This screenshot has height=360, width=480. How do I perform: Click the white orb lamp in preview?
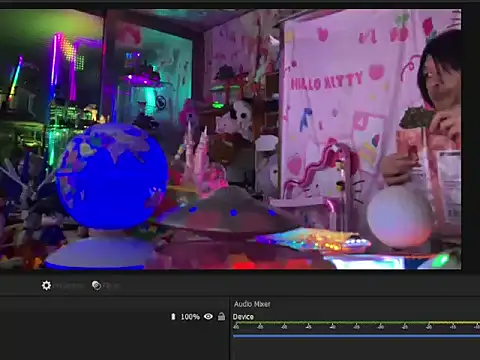(400, 217)
